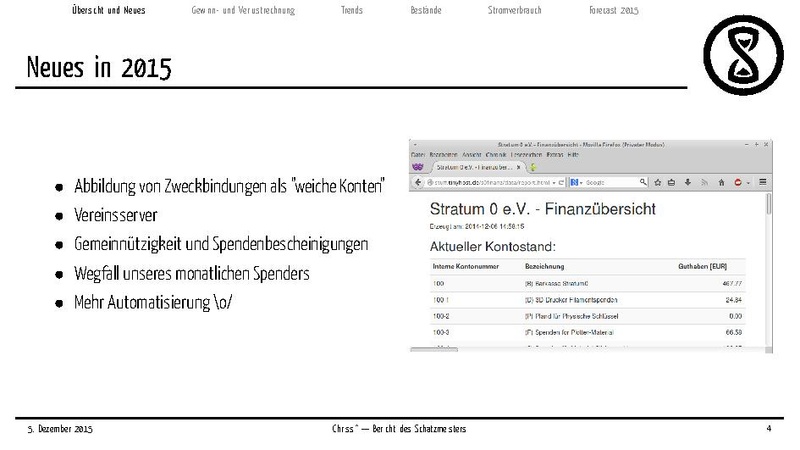Jump to the Trends section
Viewport: 800px width, 450px height.
point(352,10)
